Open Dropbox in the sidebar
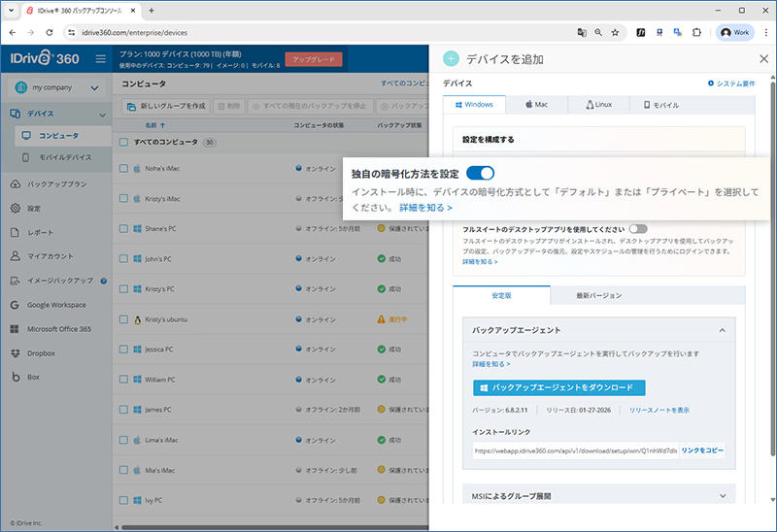The image size is (777, 532). tap(45, 352)
